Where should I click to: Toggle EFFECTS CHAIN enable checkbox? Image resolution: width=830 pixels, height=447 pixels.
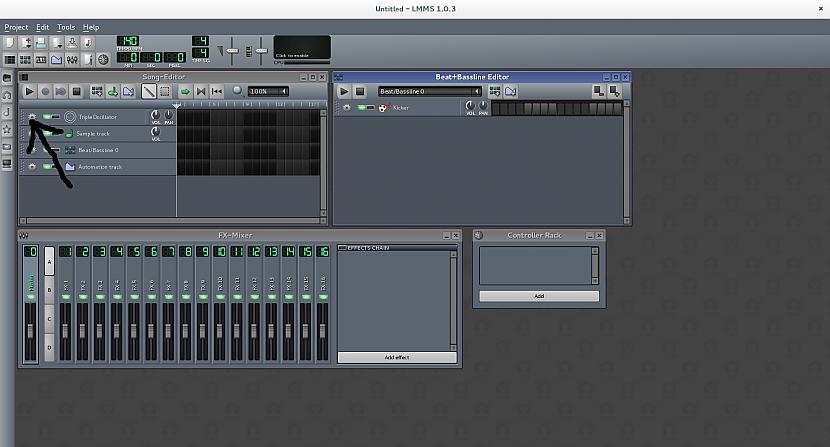[x=342, y=248]
